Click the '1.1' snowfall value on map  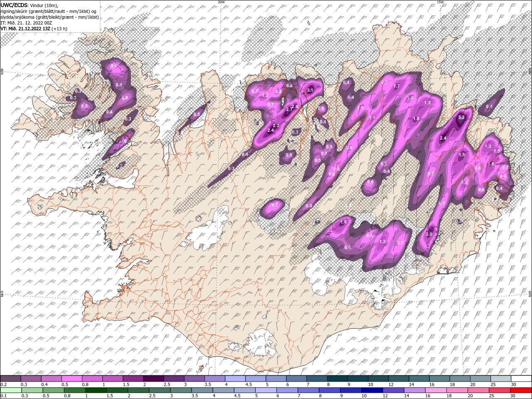pyautogui.click(x=372, y=118)
